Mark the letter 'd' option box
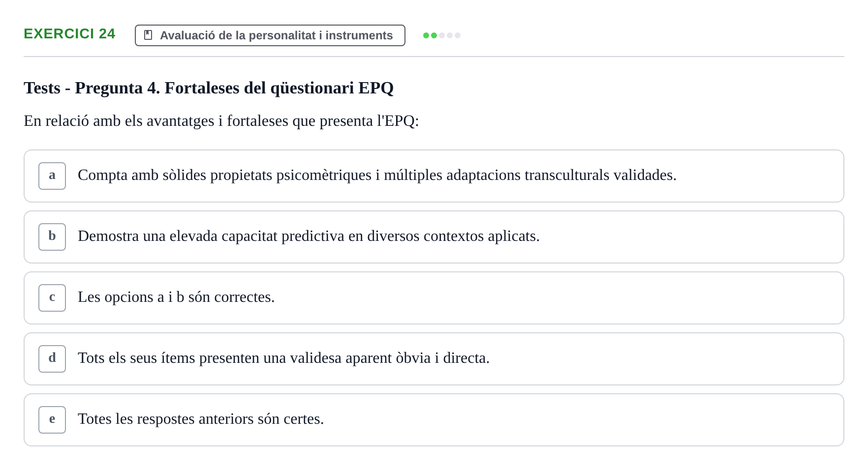Image resolution: width=868 pixels, height=470 pixels. pos(52,359)
